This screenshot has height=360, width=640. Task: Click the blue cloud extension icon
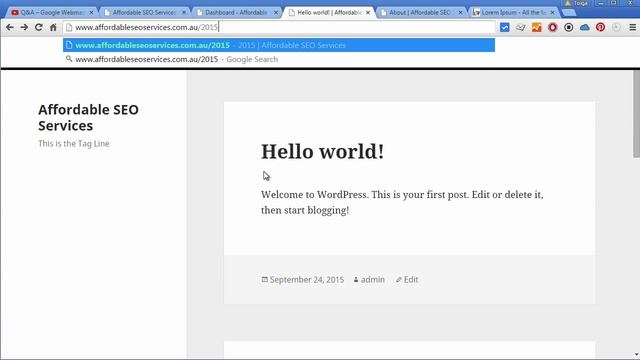pyautogui.click(x=584, y=27)
